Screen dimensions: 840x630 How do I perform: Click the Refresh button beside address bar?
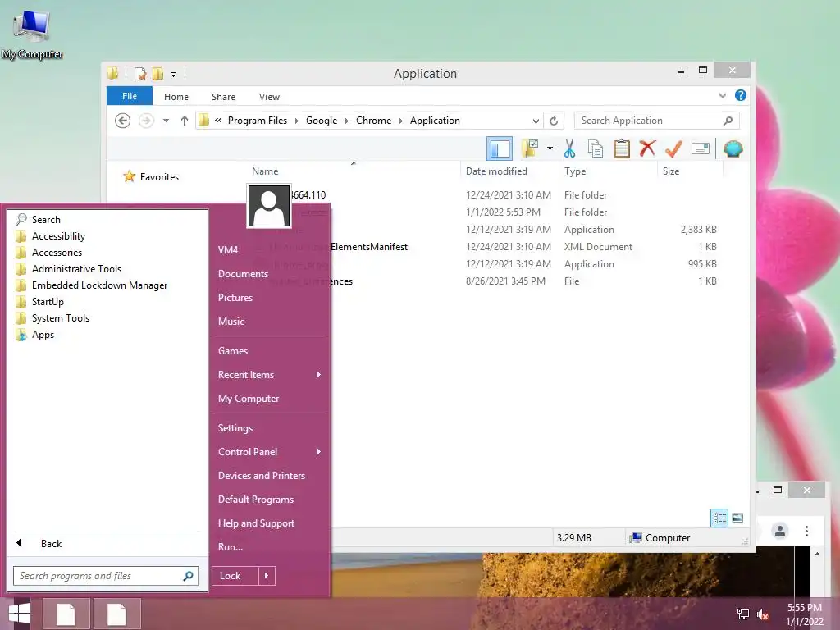pyautogui.click(x=554, y=121)
